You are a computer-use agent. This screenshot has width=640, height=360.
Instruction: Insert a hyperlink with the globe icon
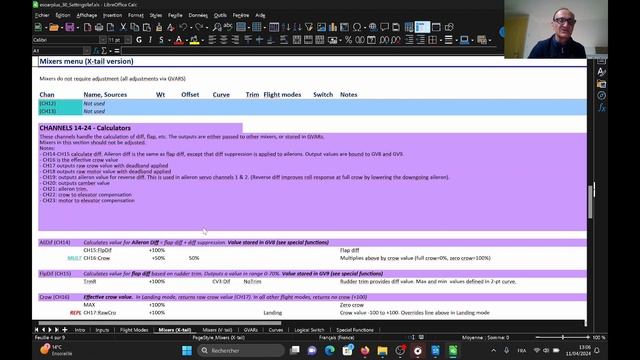(373, 27)
